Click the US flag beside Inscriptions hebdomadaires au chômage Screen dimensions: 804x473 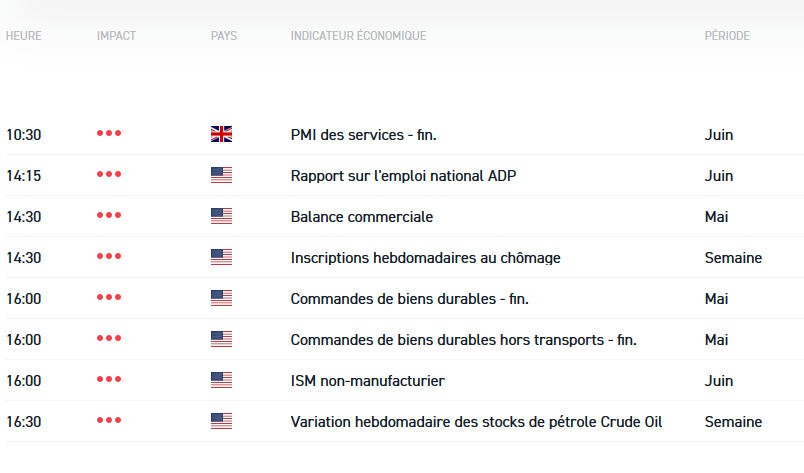pyautogui.click(x=221, y=257)
